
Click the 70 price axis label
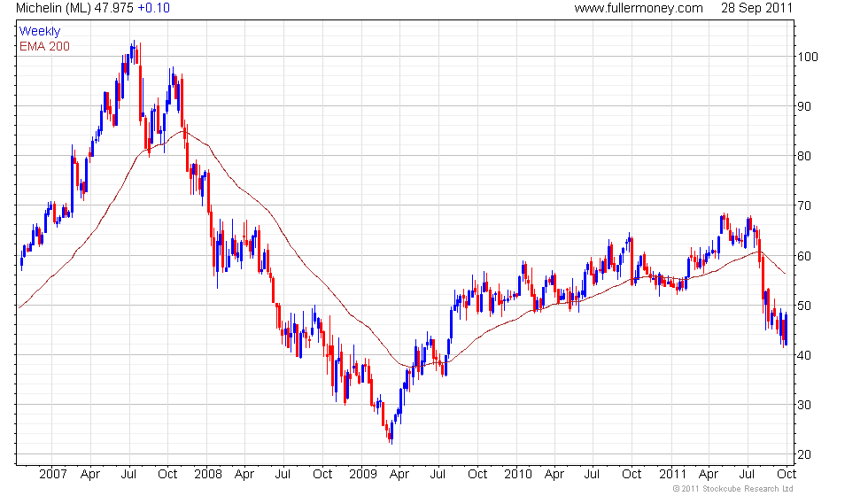point(804,205)
